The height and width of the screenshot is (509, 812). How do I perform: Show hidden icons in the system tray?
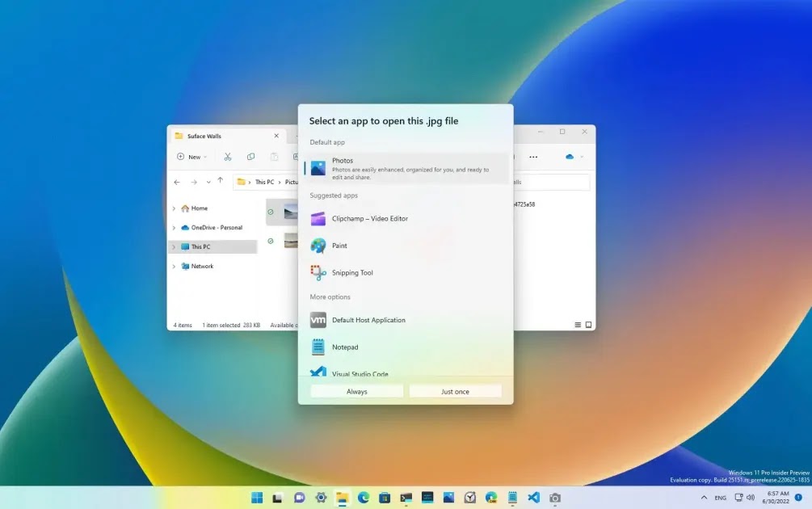point(704,498)
